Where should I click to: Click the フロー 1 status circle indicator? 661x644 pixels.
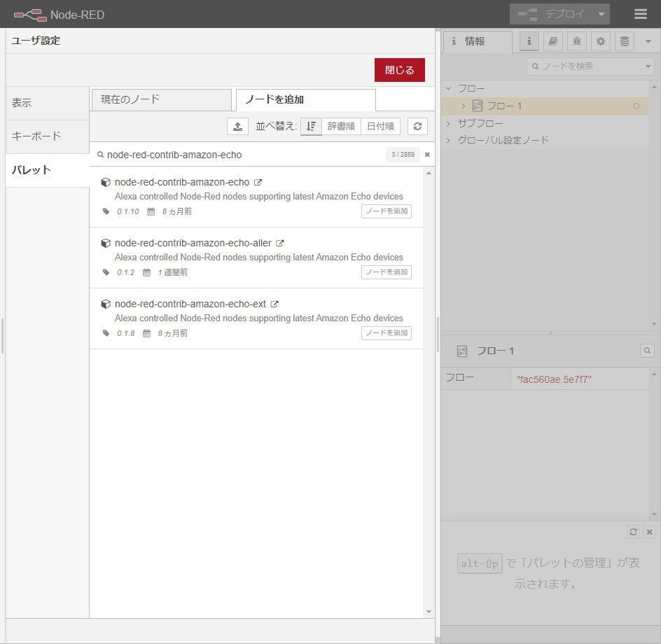pyautogui.click(x=636, y=106)
